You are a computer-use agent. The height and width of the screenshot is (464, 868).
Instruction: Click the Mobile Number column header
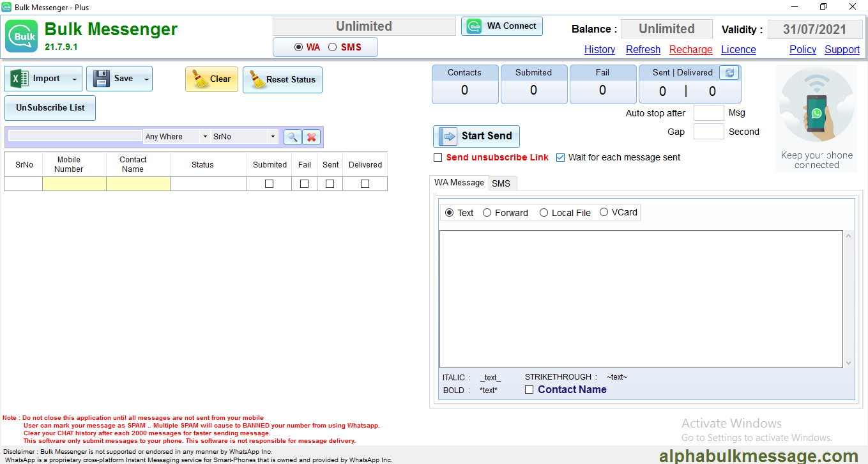[x=75, y=165]
